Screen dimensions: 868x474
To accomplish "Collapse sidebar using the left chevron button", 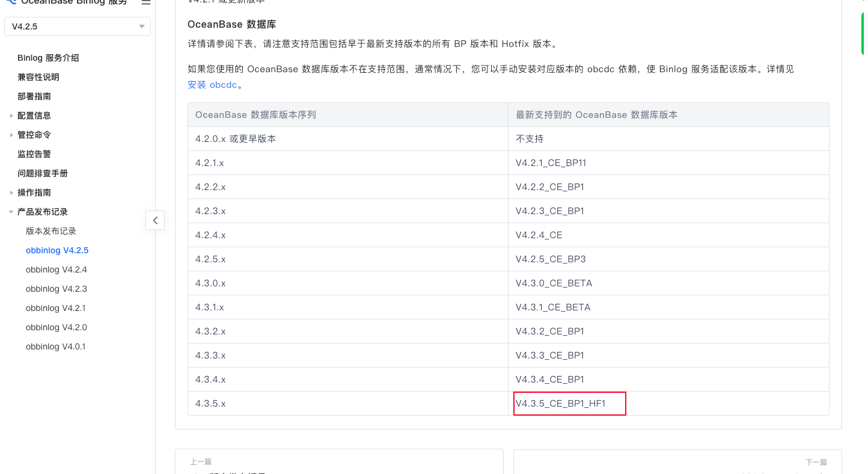I will 155,220.
